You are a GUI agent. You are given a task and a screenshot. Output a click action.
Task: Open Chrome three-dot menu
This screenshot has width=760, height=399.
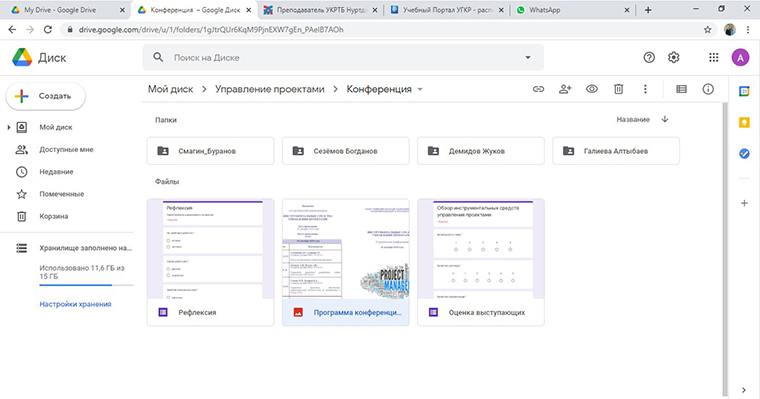pyautogui.click(x=749, y=30)
